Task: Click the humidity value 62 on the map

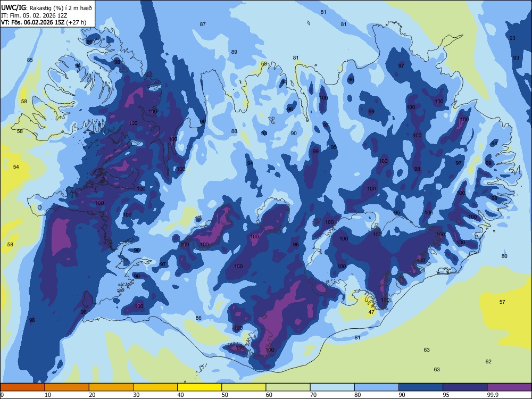Action: [x=488, y=361]
